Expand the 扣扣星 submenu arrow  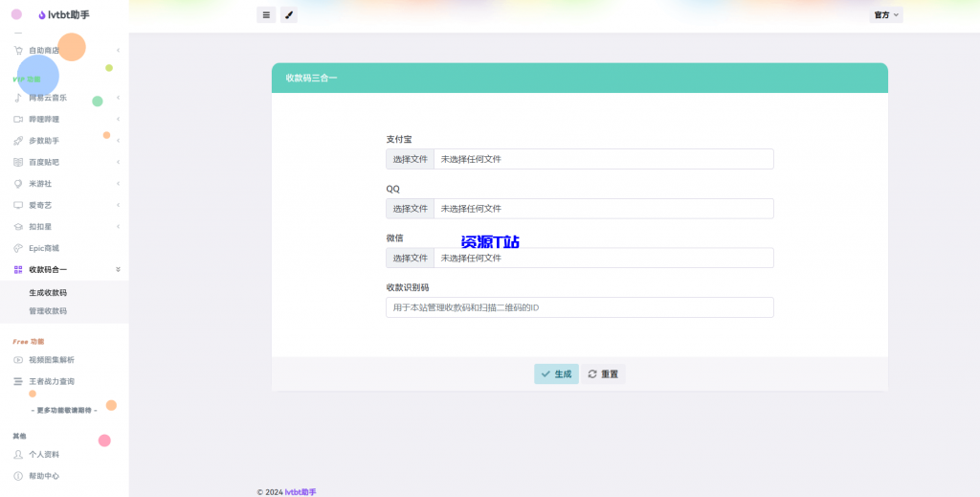coord(118,227)
